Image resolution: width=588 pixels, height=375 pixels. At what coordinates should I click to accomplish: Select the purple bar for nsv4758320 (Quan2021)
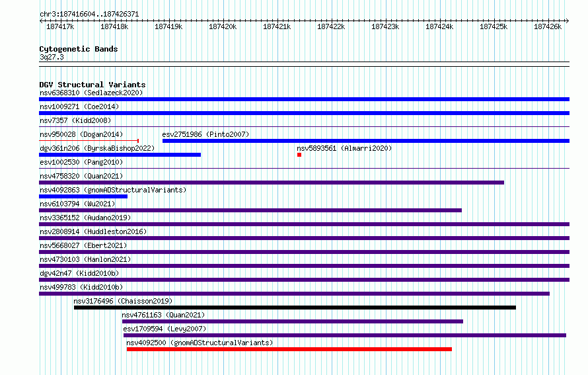click(x=272, y=183)
